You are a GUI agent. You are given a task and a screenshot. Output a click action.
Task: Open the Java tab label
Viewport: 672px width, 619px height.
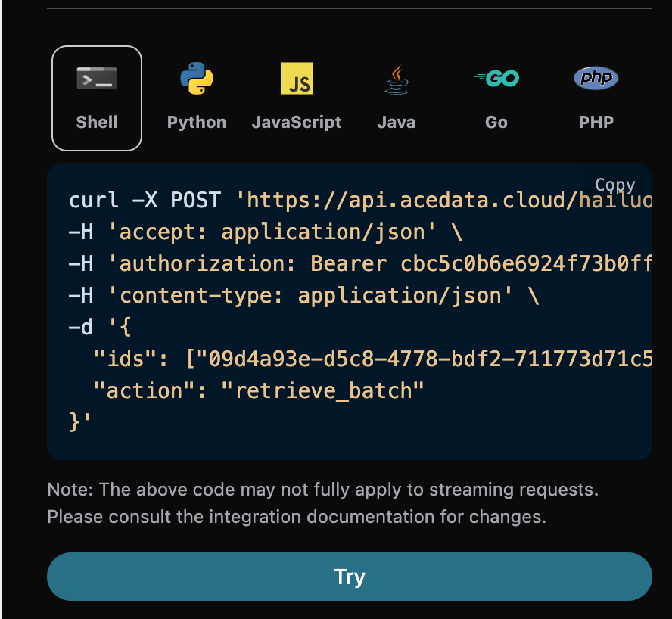pyautogui.click(x=396, y=122)
